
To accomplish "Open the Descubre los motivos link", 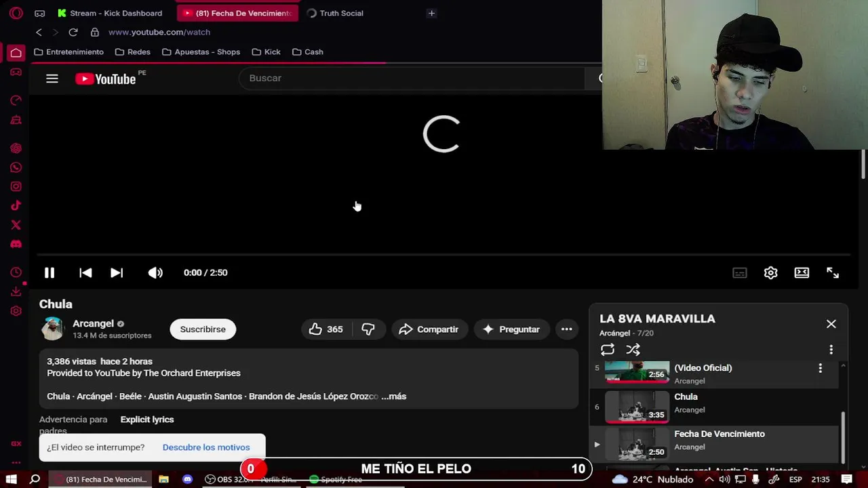I will [206, 447].
